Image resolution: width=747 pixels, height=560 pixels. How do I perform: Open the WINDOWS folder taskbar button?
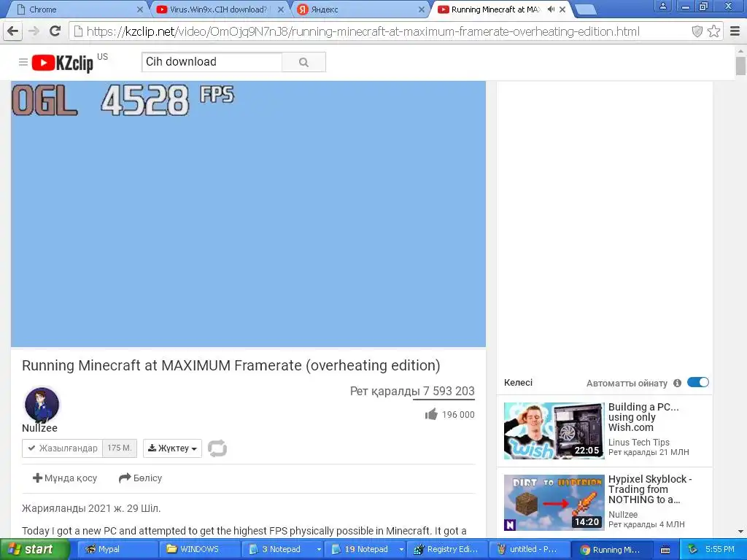tap(200, 550)
